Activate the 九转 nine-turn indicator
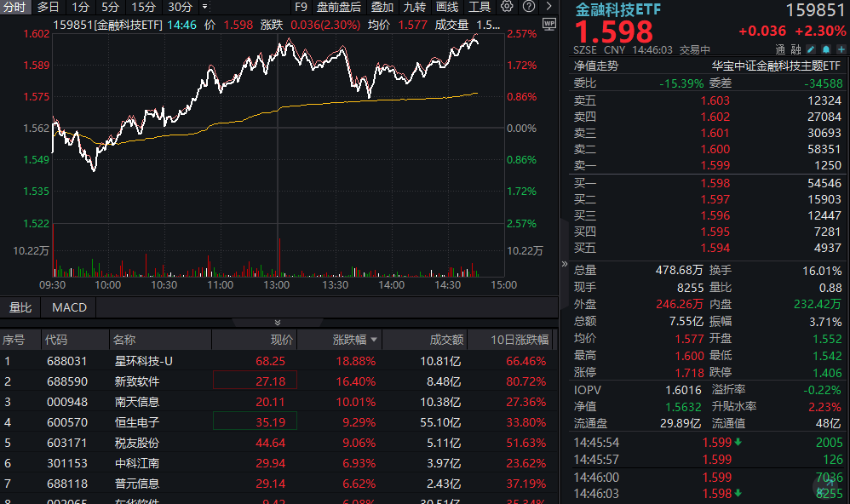 pyautogui.click(x=415, y=8)
